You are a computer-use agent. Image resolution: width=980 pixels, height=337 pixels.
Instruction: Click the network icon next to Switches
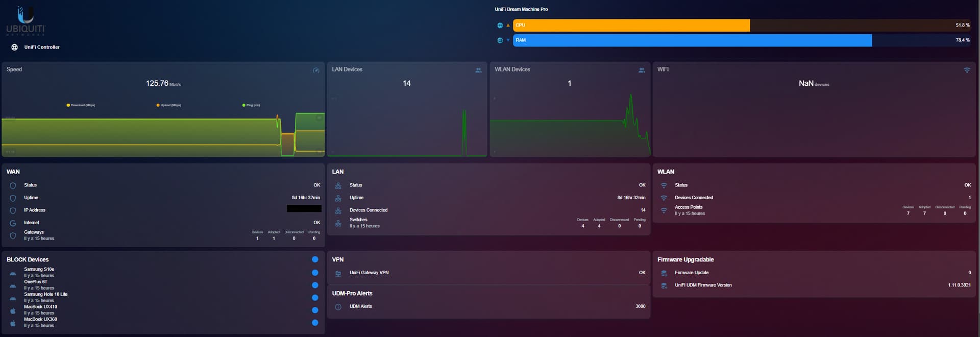[338, 223]
